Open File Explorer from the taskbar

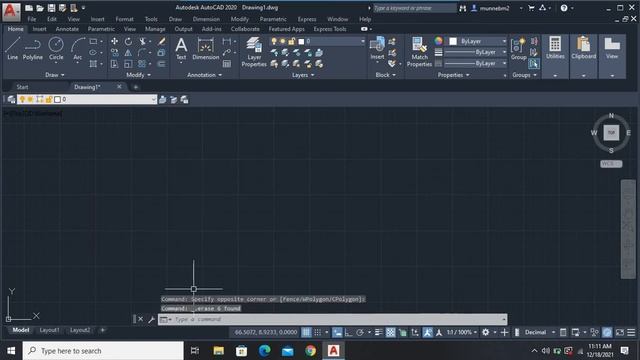218,351
